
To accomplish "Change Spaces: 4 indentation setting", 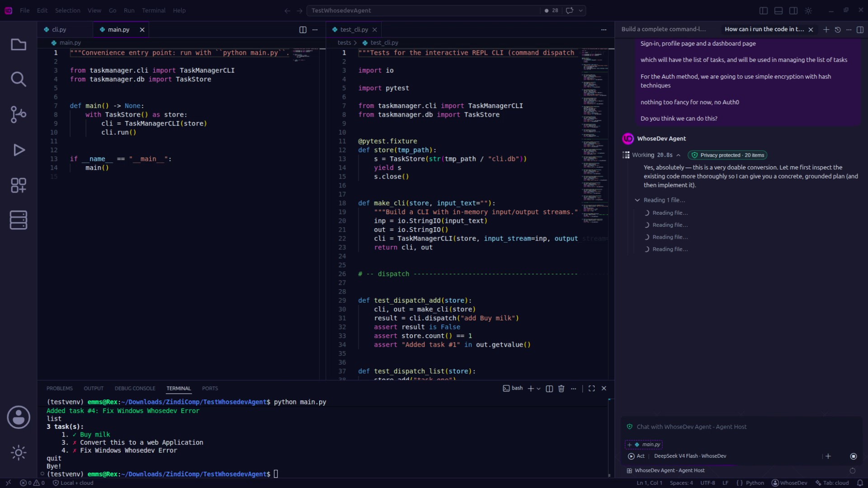I will click(x=681, y=483).
